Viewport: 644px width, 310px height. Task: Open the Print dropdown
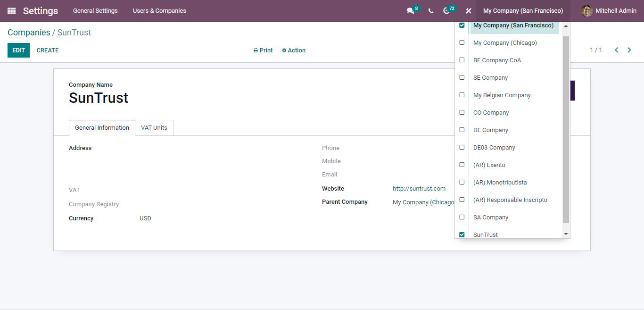click(263, 50)
